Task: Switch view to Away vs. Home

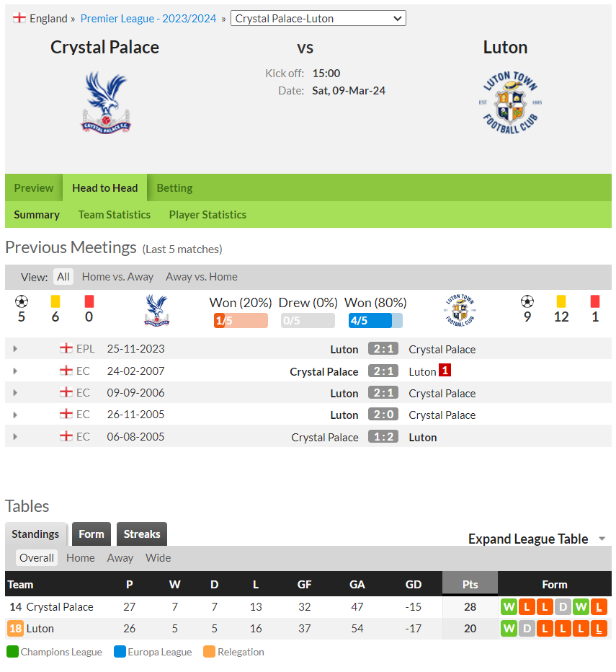Action: 201,277
